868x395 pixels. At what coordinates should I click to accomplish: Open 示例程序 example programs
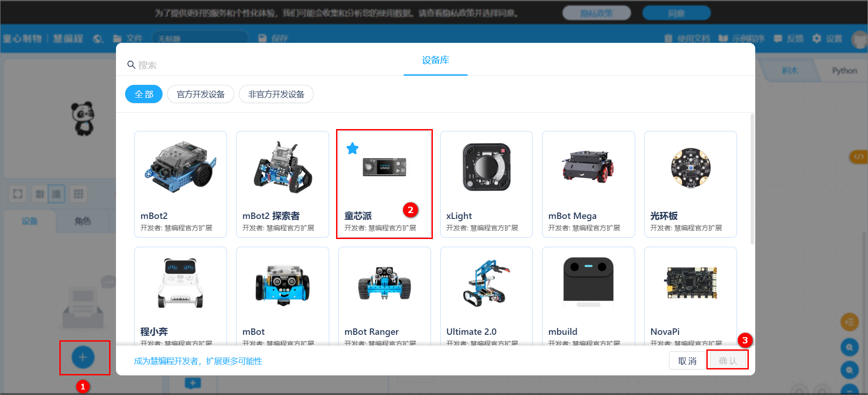(741, 39)
